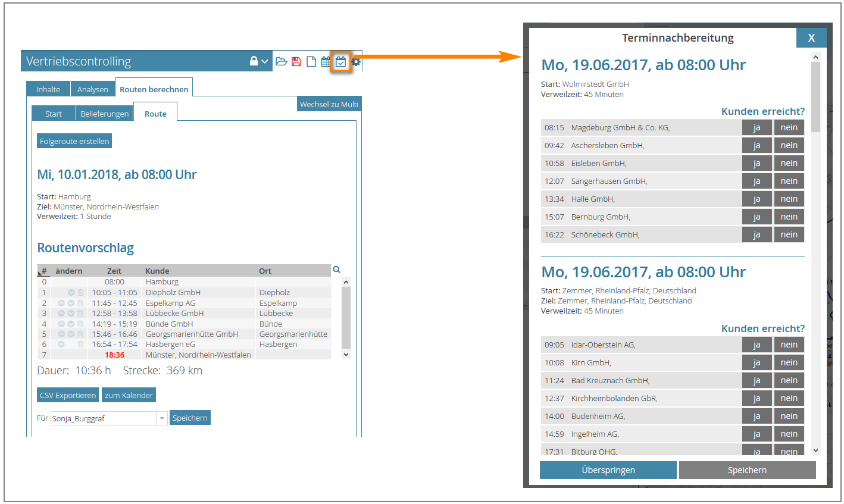Mark Bad Kreuznach GmbH as ja
Image resolution: width=844 pixels, height=504 pixels.
pyautogui.click(x=757, y=380)
